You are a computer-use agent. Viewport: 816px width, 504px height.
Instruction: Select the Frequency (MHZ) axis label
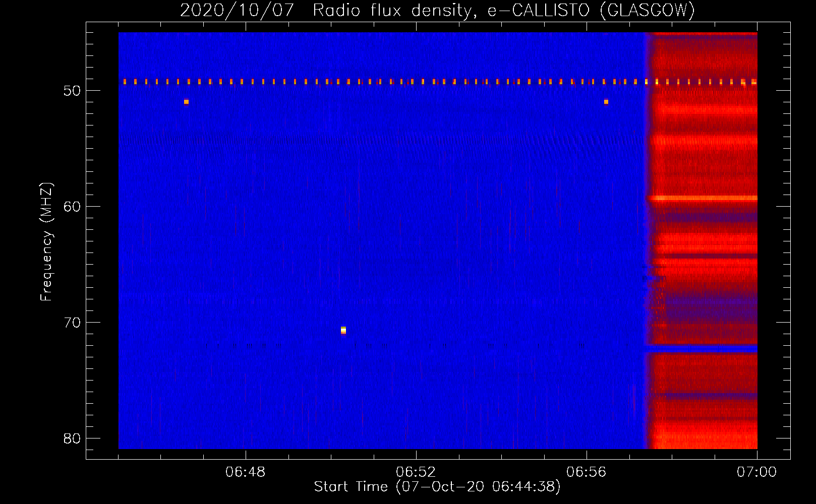pos(46,242)
